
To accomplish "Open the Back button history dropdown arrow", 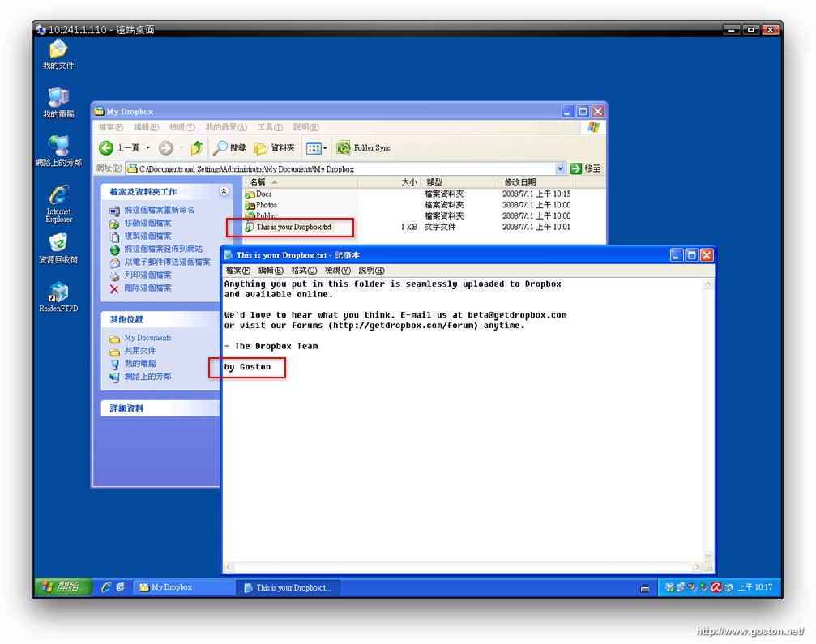I will coord(148,148).
